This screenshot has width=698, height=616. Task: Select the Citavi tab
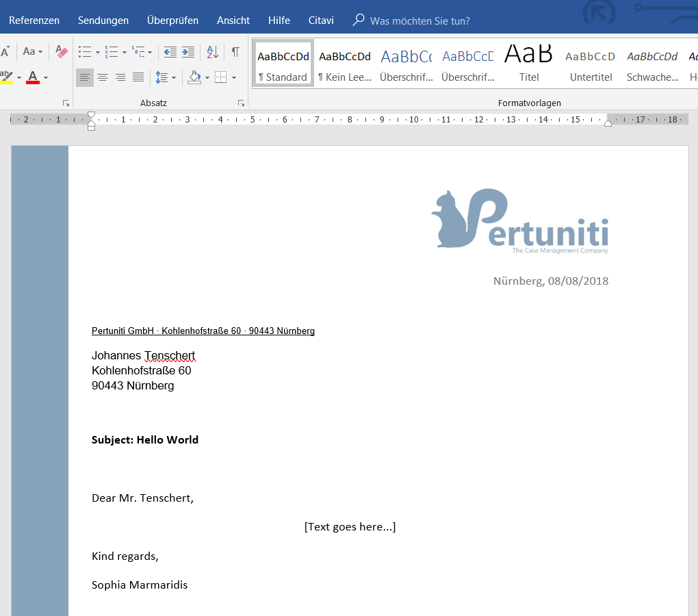pos(321,21)
